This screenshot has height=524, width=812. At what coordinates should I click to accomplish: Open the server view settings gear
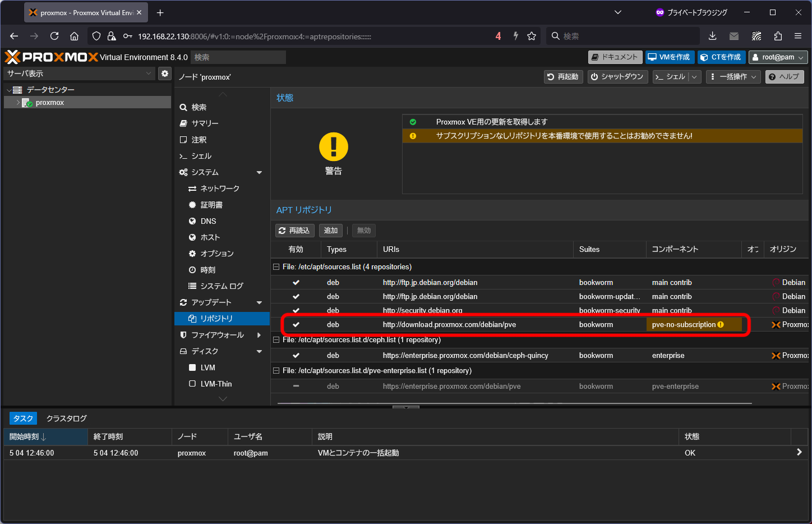[x=165, y=73]
